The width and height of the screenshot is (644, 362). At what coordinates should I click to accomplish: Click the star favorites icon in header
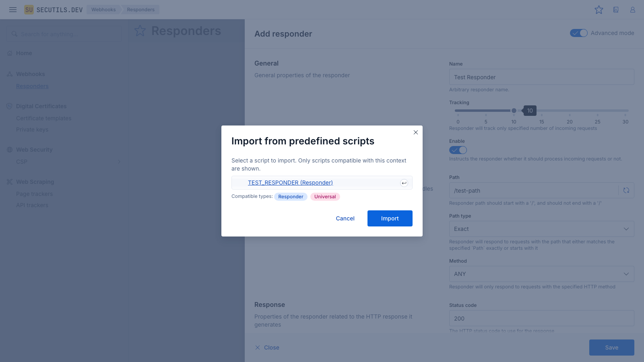[x=599, y=10]
